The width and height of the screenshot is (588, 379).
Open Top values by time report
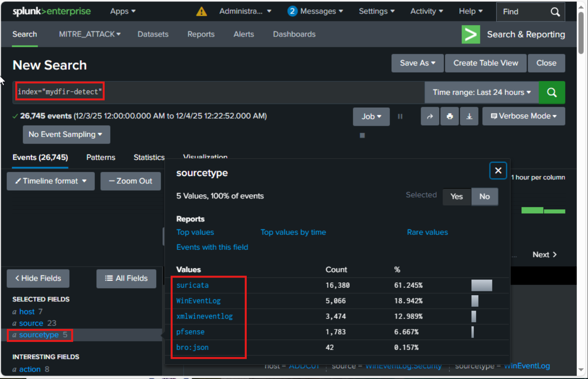pos(293,232)
